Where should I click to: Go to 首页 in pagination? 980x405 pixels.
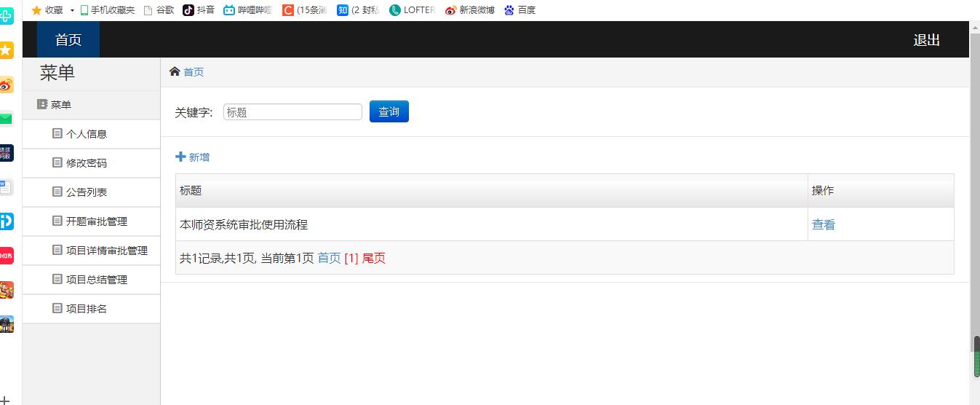pyautogui.click(x=329, y=258)
